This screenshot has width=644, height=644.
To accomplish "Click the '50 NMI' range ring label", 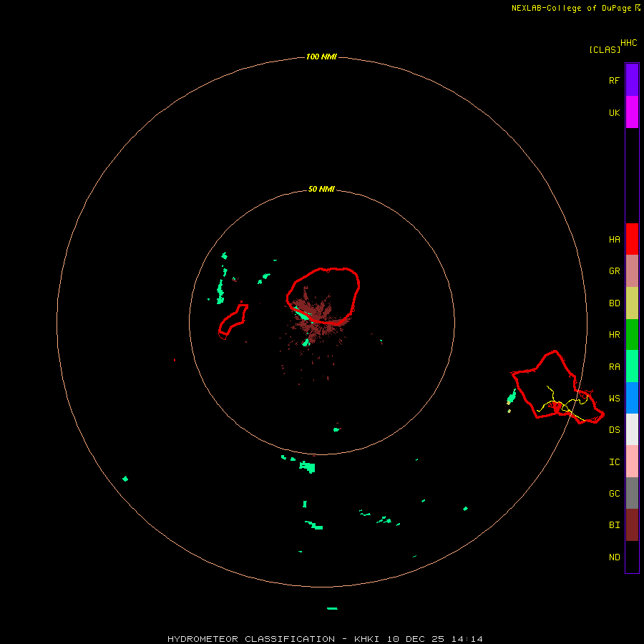I will pos(321,190).
